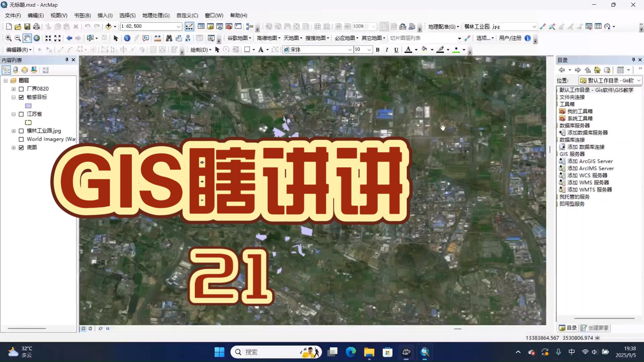Open the 书签(B) menu
This screenshot has width=644, height=362.
click(x=82, y=15)
